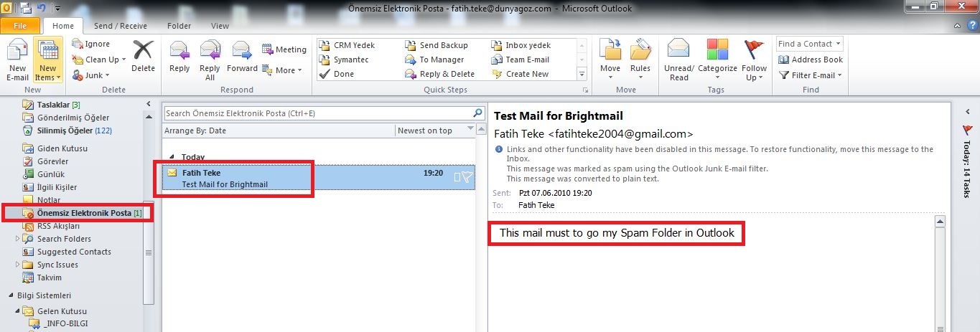Open the Filter E-mail dropdown
The height and width of the screenshot is (332, 980).
point(810,75)
